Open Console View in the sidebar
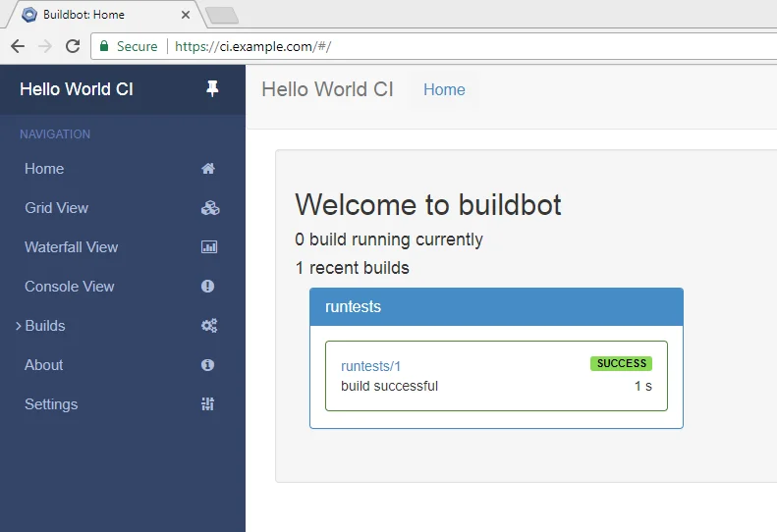 [x=70, y=287]
